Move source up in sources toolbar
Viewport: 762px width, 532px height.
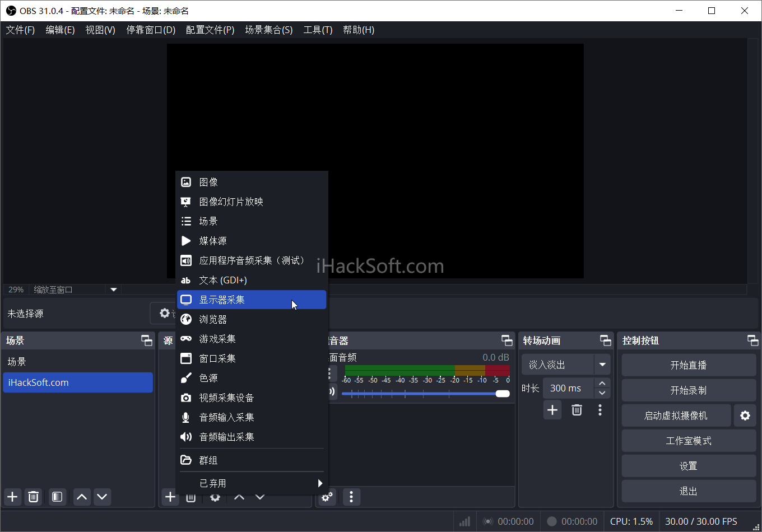(x=239, y=497)
